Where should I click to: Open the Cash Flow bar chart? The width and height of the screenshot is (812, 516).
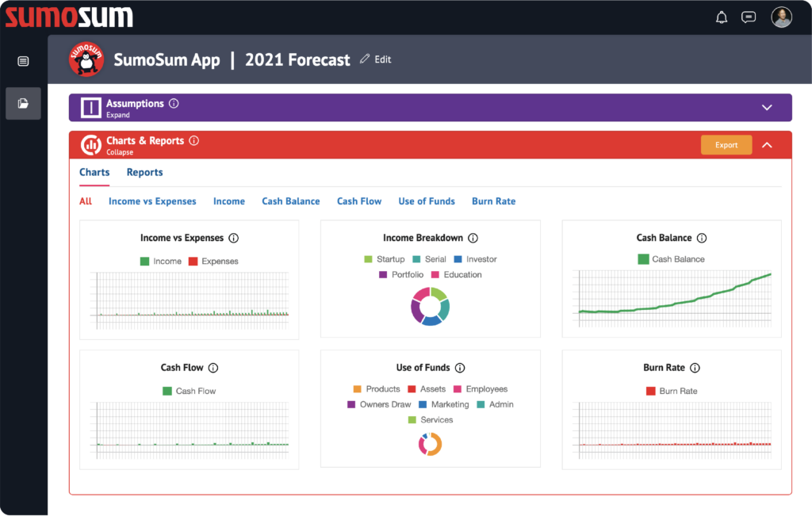pos(189,430)
